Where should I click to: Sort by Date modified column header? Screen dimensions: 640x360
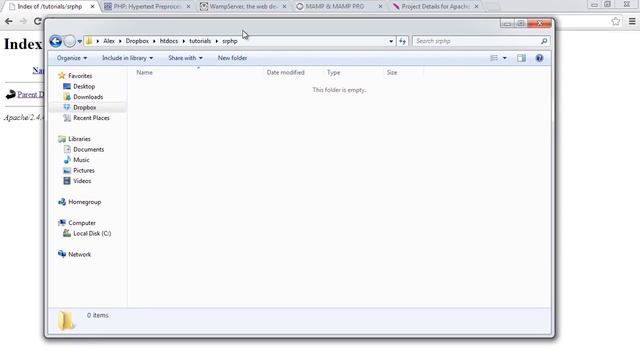[285, 72]
